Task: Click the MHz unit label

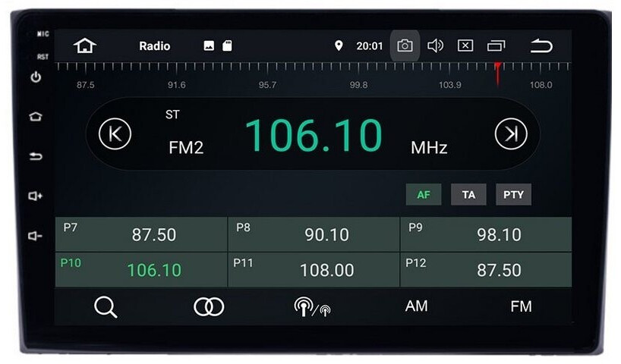Action: [x=429, y=148]
